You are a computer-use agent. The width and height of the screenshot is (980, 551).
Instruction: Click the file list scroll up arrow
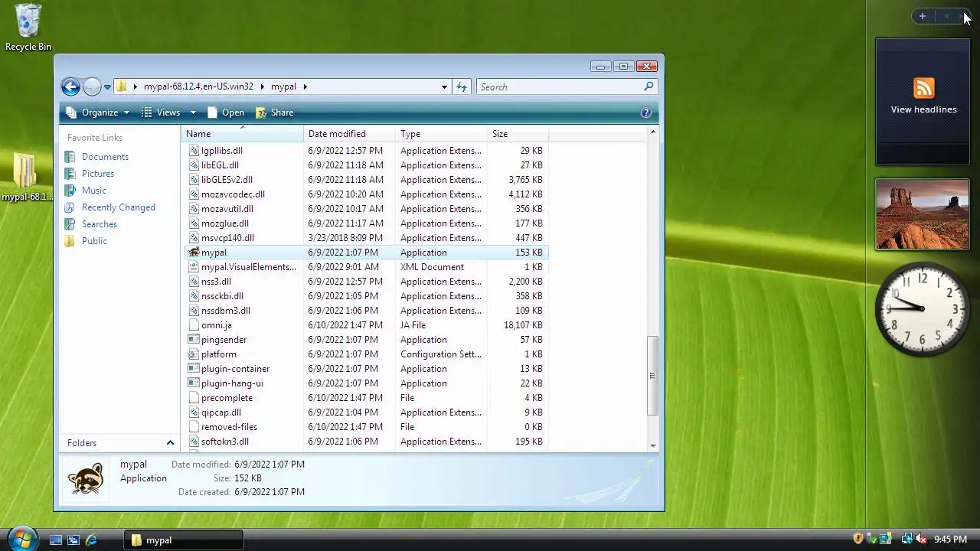tap(652, 132)
